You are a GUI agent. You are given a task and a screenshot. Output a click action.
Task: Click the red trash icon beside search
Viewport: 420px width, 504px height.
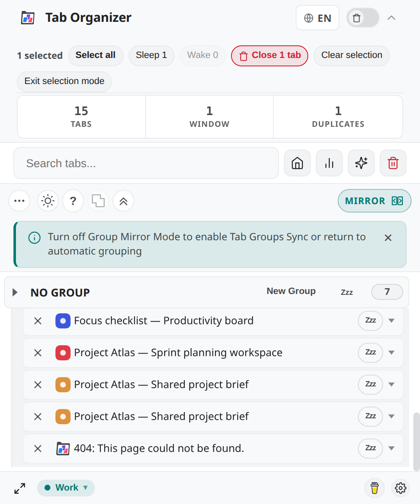393,163
